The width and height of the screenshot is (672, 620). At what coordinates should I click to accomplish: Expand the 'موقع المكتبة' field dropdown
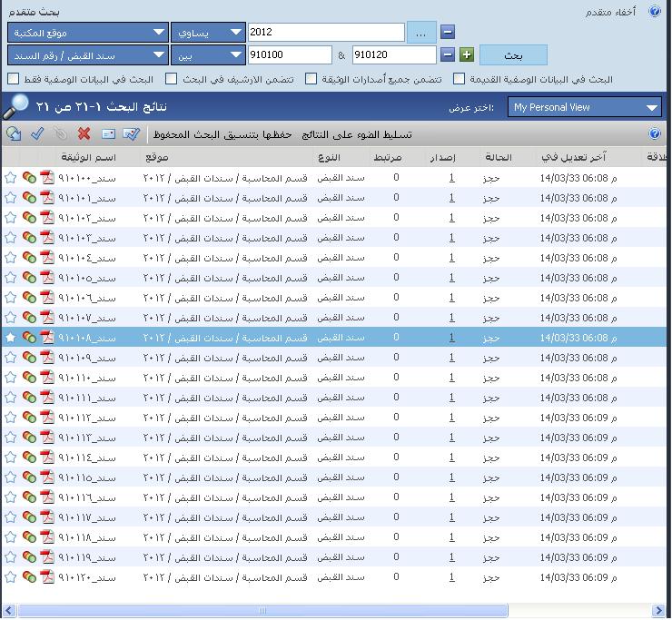[87, 33]
